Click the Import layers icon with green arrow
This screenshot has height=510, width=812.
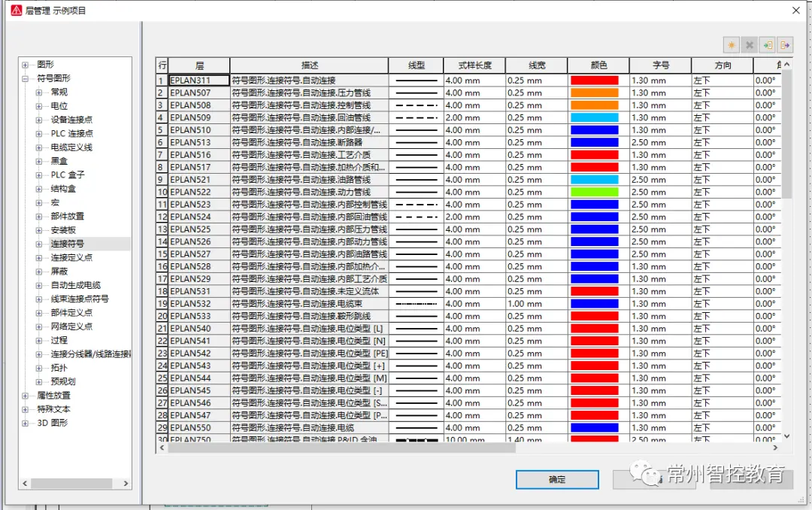768,45
